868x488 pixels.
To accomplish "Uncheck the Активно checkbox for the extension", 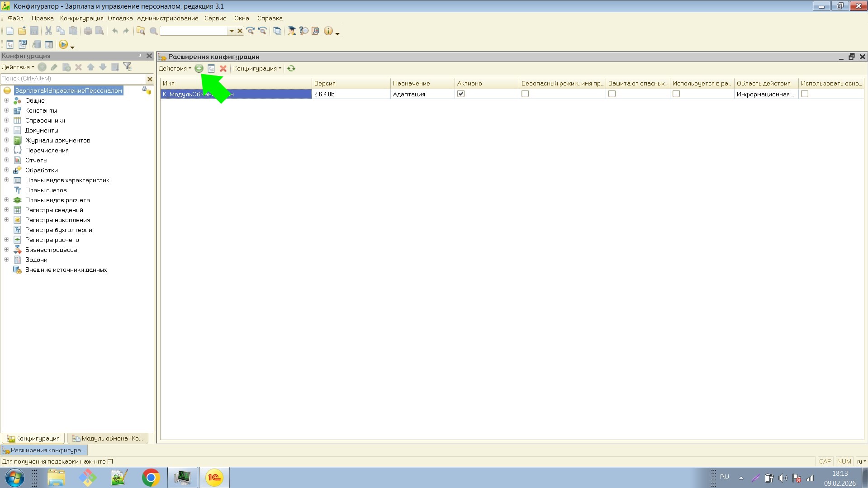I will [x=460, y=94].
